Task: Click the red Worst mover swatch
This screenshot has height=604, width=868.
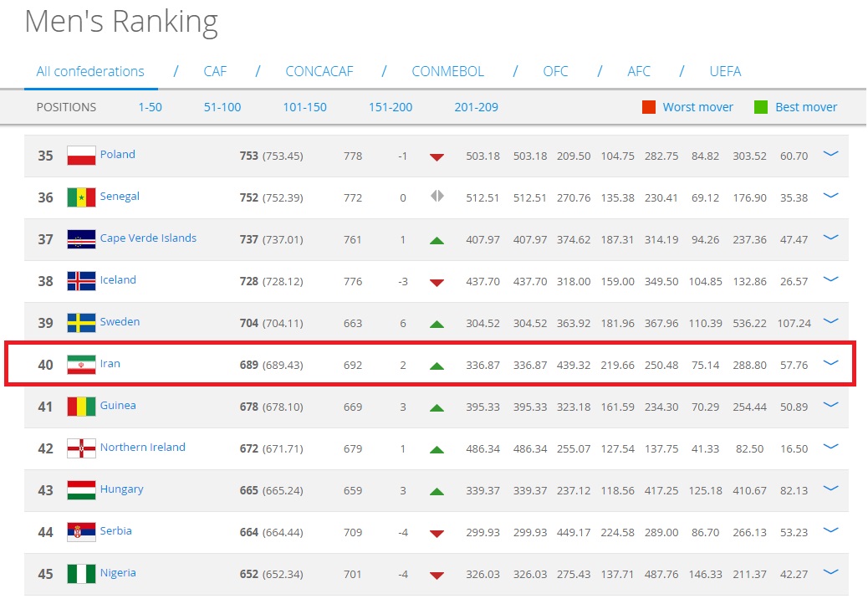Action: click(649, 107)
